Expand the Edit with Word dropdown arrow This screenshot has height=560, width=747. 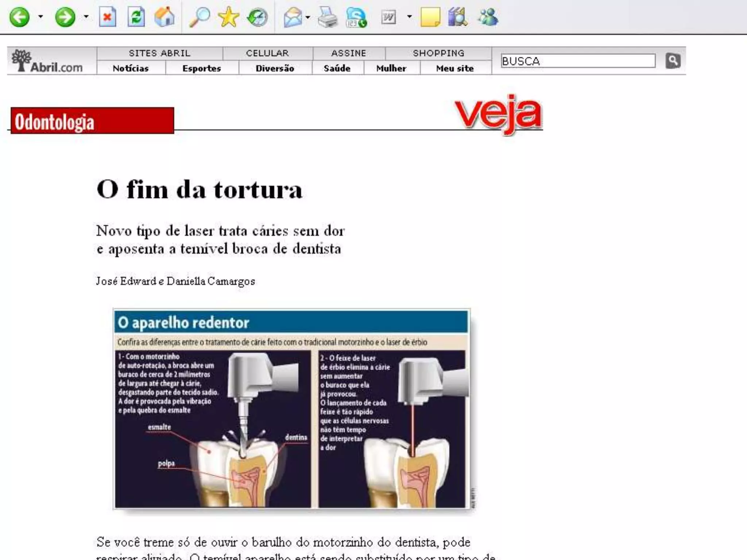[x=409, y=17]
